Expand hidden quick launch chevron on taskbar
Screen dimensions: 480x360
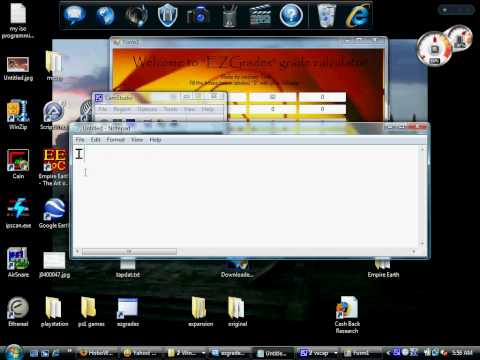pyautogui.click(x=70, y=351)
